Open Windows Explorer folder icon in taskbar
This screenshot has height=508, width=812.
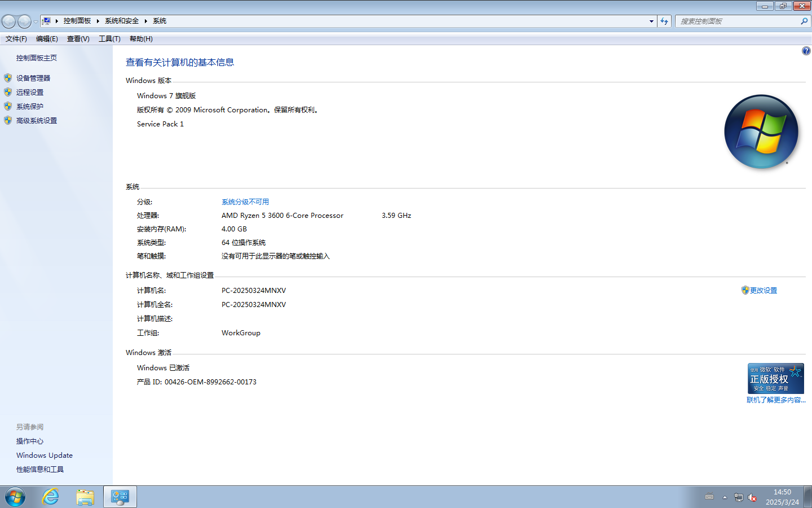coord(85,497)
